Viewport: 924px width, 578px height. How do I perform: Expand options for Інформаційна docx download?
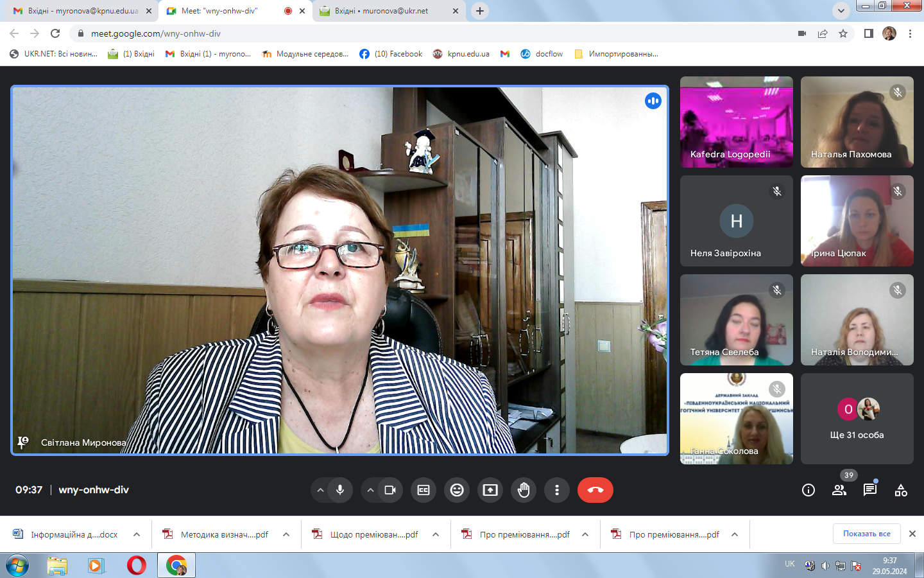coord(137,534)
